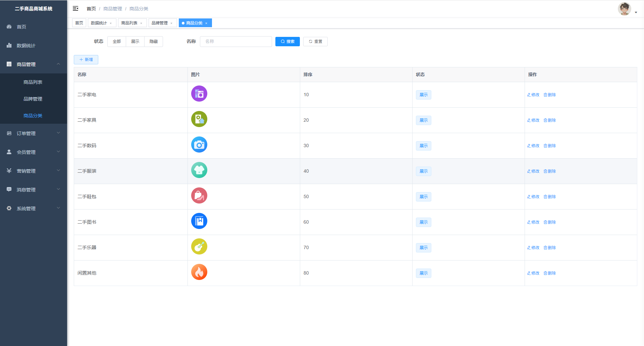Screen dimensions: 644x346
Task: Click 新增 to add a category
Action: (x=86, y=60)
